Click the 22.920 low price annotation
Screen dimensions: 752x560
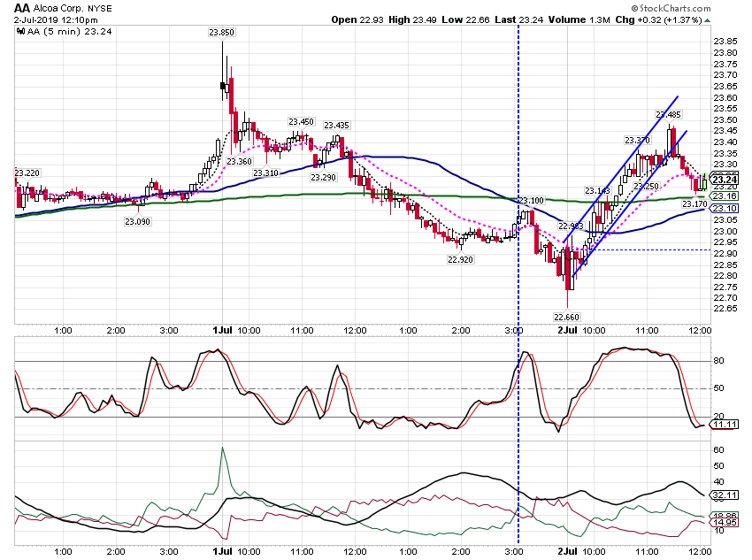pyautogui.click(x=460, y=260)
